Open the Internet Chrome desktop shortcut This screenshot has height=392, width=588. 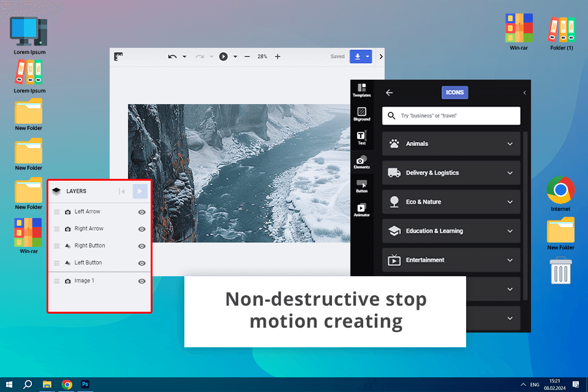pyautogui.click(x=560, y=194)
